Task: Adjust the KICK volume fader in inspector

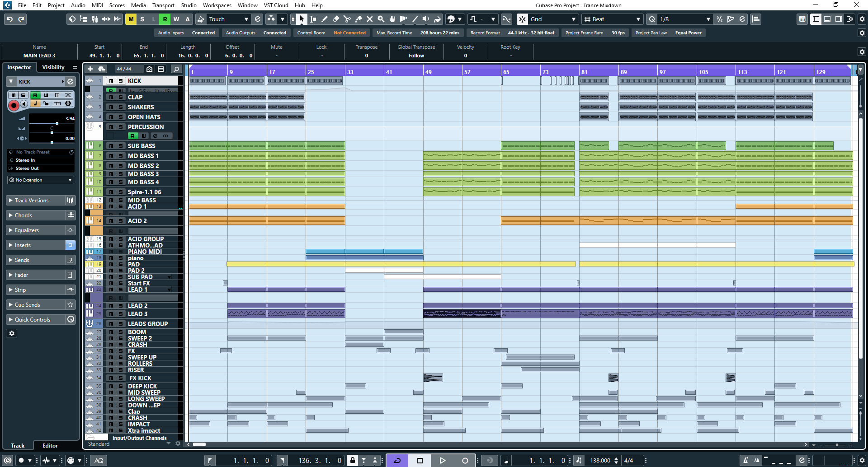Action: pyautogui.click(x=57, y=123)
